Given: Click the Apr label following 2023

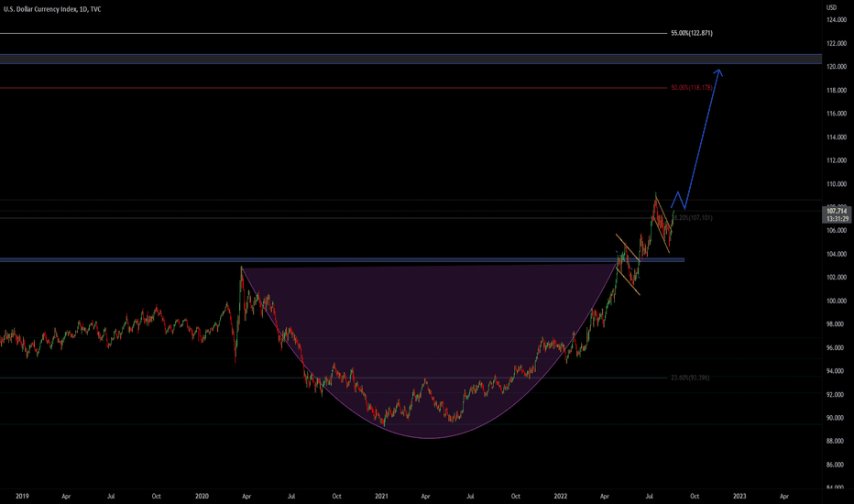Looking at the screenshot, I should [x=784, y=497].
